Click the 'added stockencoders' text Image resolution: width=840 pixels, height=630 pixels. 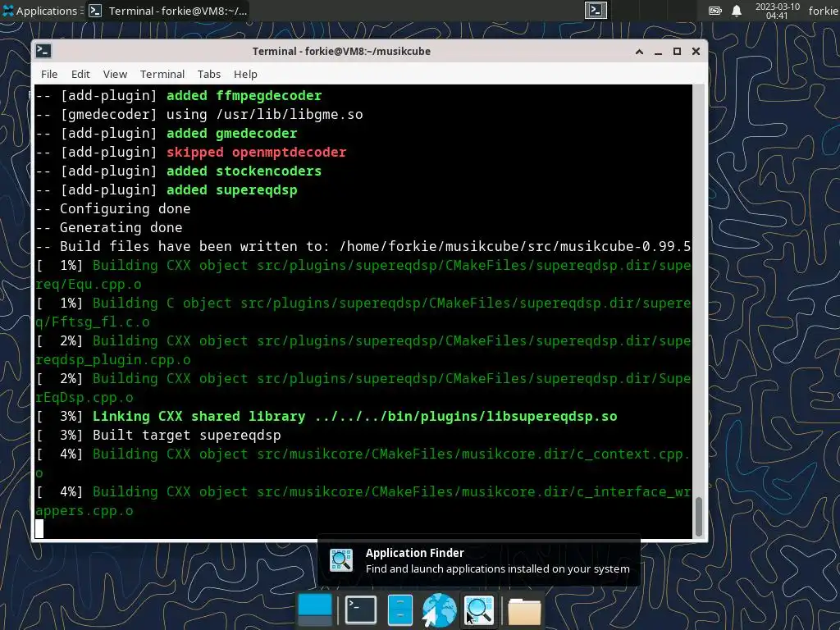[x=244, y=171]
